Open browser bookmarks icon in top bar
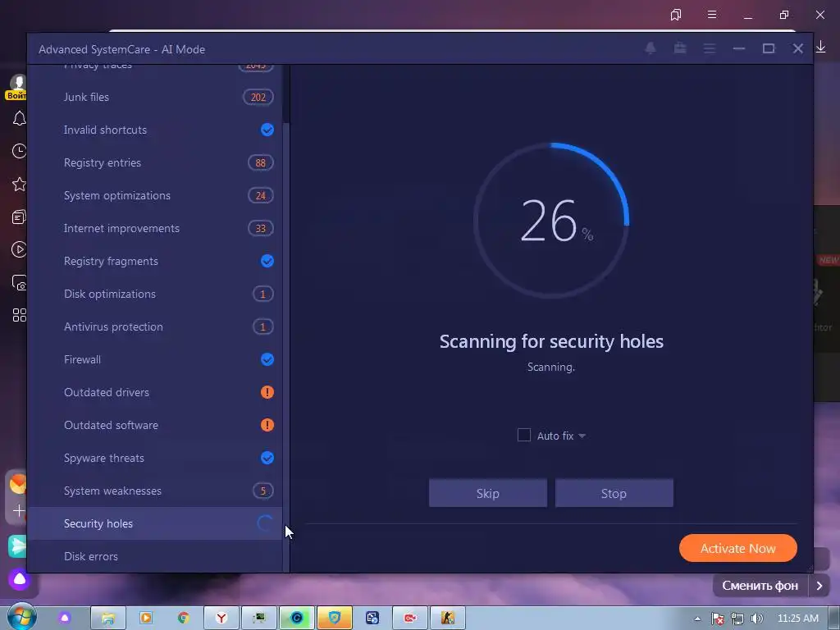This screenshot has width=840, height=630. pyautogui.click(x=676, y=15)
